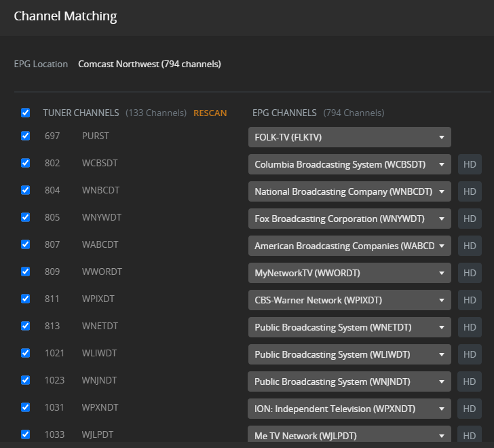Toggle the select-all tuner channels checkbox
The image size is (494, 448).
[26, 113]
